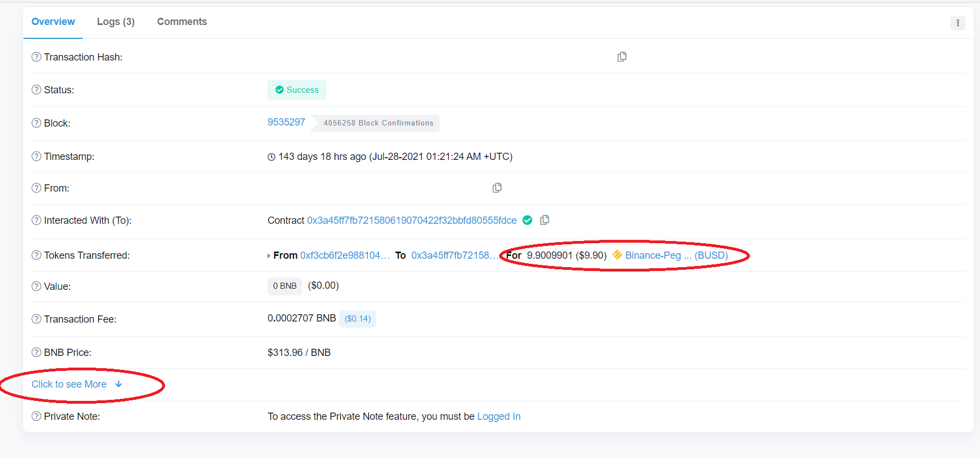
Task: Click the verified contract green checkmark
Action: point(528,220)
